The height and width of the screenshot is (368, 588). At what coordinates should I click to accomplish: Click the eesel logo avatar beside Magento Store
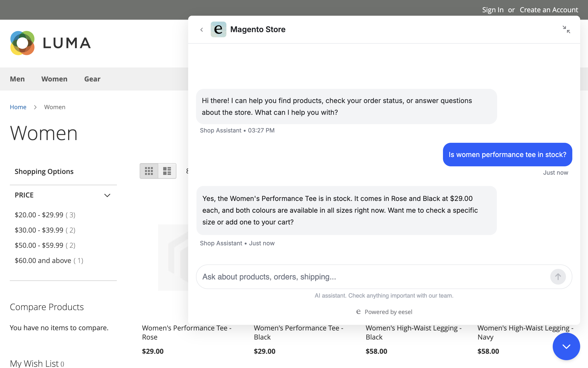(218, 29)
